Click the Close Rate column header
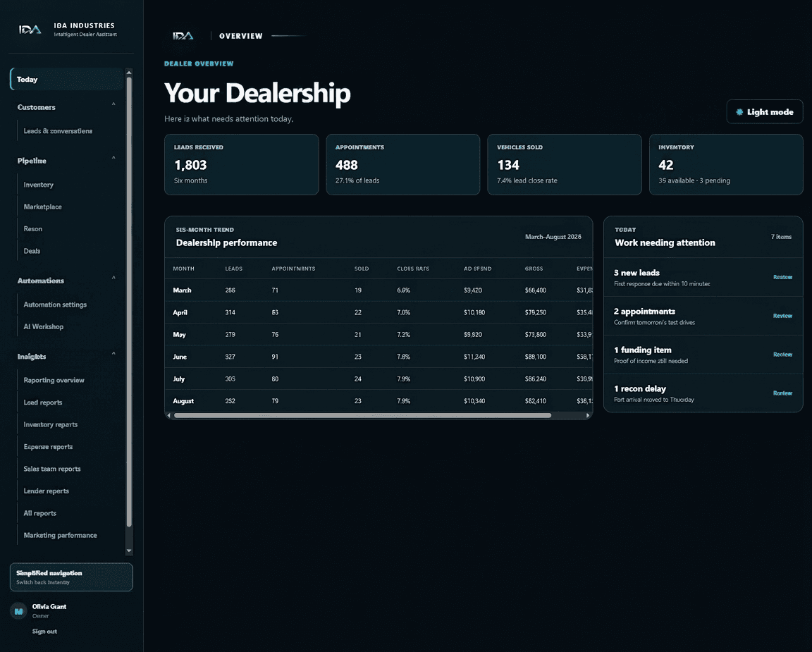 pyautogui.click(x=413, y=269)
